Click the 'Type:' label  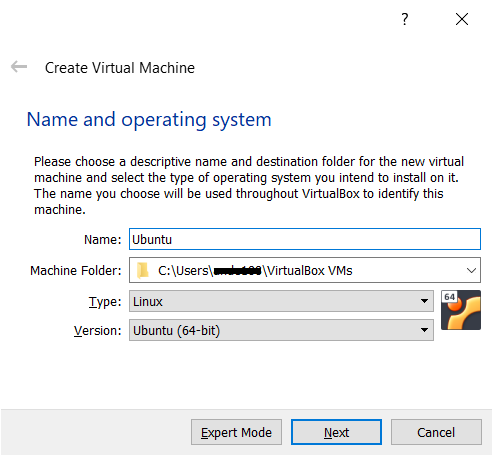105,302
